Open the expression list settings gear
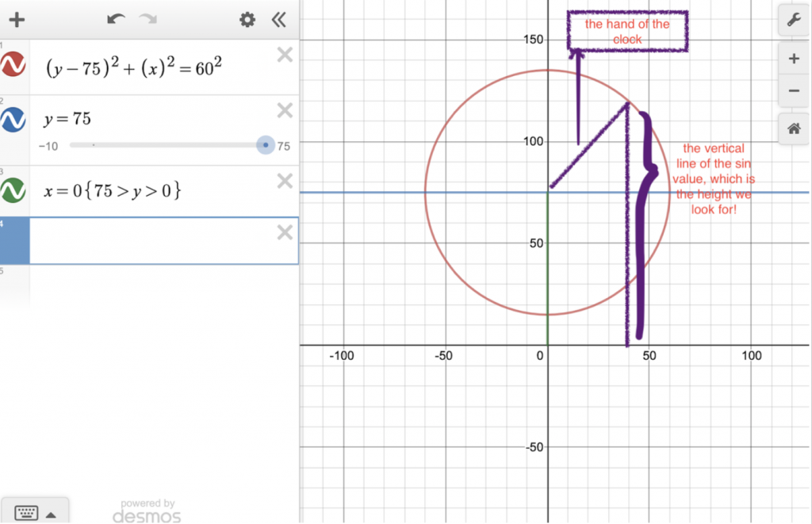812x524 pixels. click(247, 20)
